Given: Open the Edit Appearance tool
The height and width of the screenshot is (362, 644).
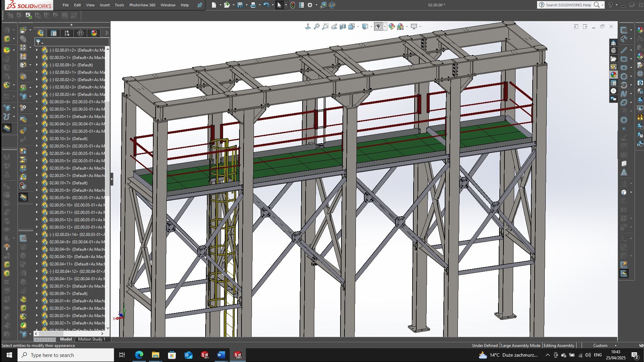Looking at the screenshot, I should pos(391,26).
